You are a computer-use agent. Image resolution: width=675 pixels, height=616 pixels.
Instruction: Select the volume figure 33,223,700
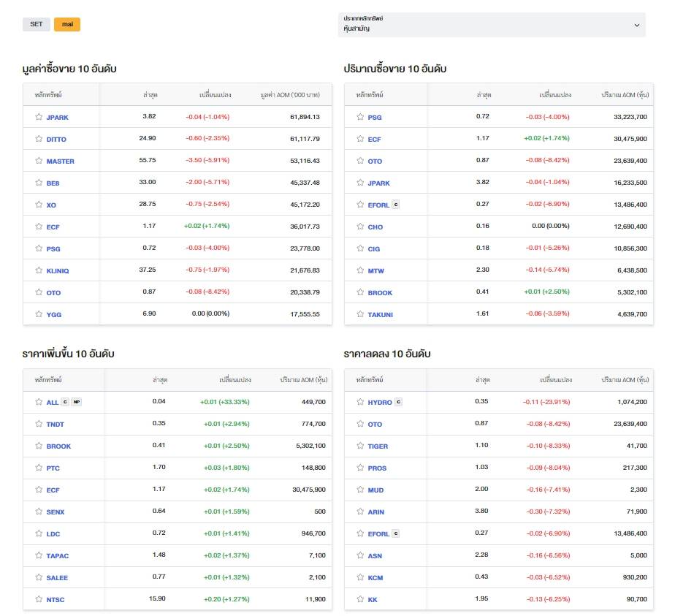pos(630,117)
